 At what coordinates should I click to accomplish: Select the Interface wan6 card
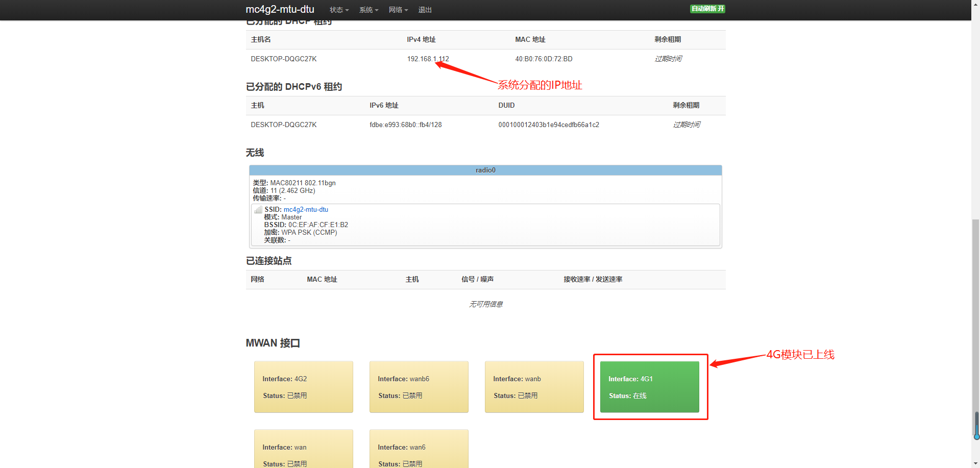coord(419,449)
